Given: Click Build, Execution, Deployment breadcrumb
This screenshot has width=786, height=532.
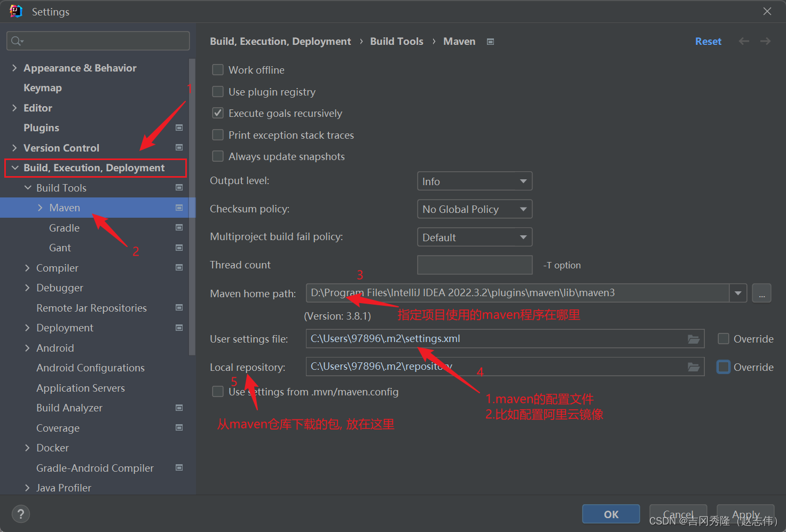Looking at the screenshot, I should coord(280,42).
